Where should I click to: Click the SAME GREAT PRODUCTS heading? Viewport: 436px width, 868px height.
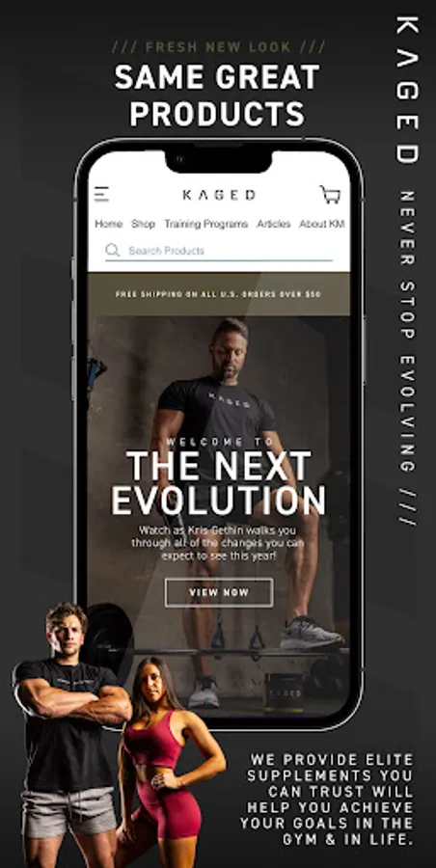click(217, 95)
